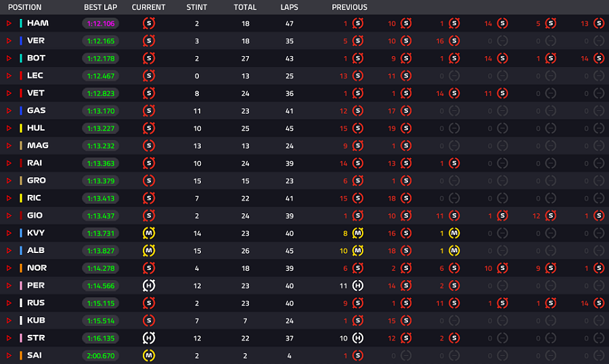Click the PREVIOUS column header
Screen dimensions: 609x364
coord(350,7)
